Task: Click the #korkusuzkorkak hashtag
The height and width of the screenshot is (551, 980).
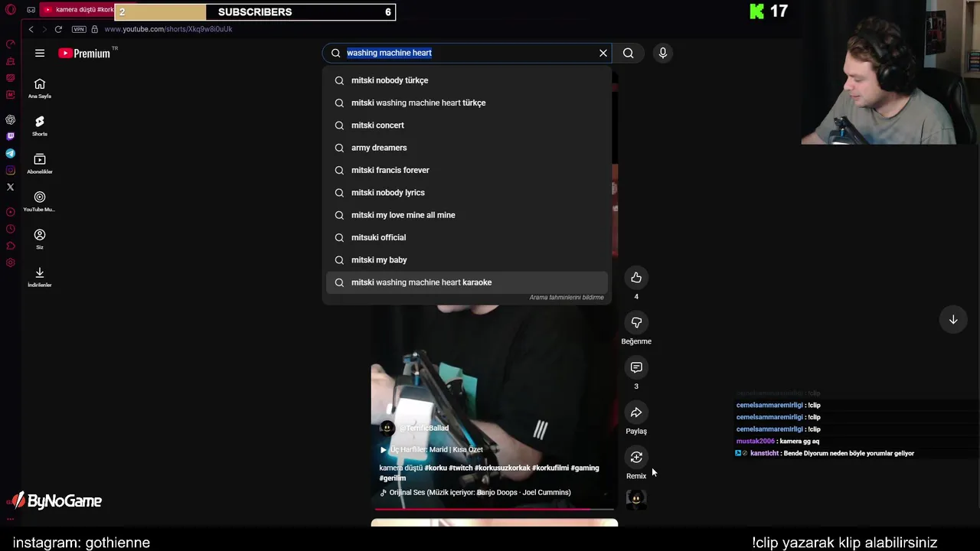Action: (x=502, y=468)
